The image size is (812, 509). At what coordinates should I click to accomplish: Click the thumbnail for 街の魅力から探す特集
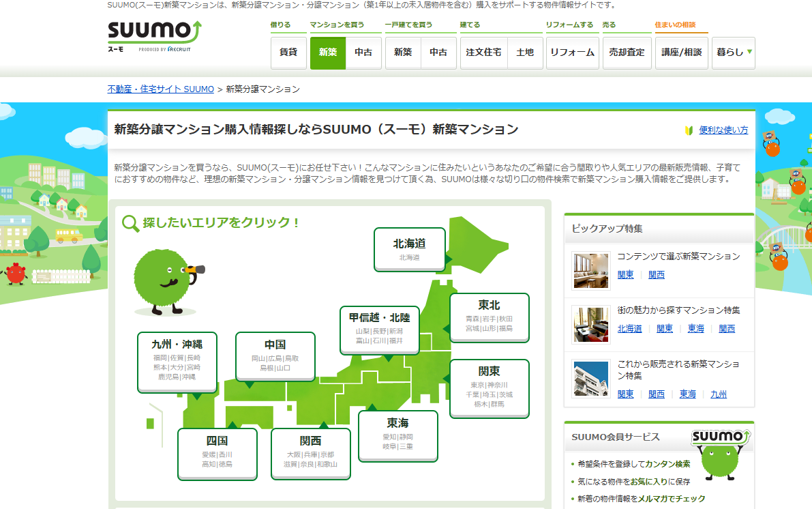[x=591, y=325]
